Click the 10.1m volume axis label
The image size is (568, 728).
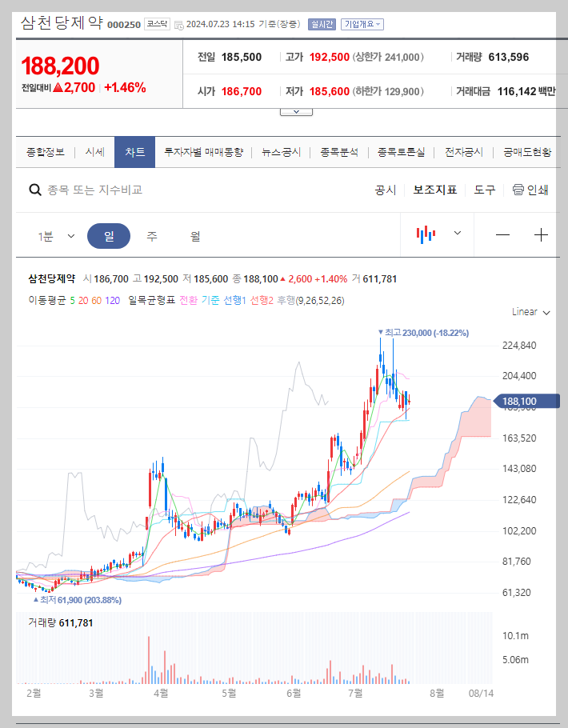(515, 636)
